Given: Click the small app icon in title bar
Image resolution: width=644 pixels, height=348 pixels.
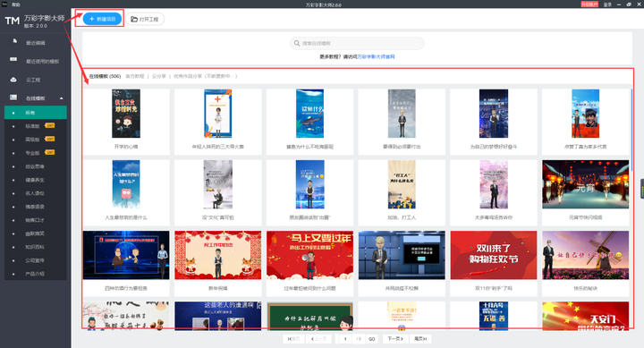Looking at the screenshot, I should point(4,4).
